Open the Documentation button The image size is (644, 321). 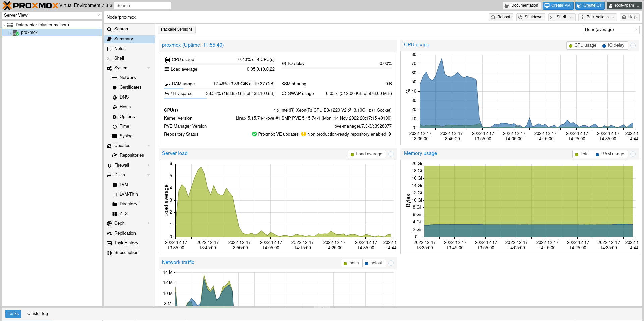tap(522, 6)
